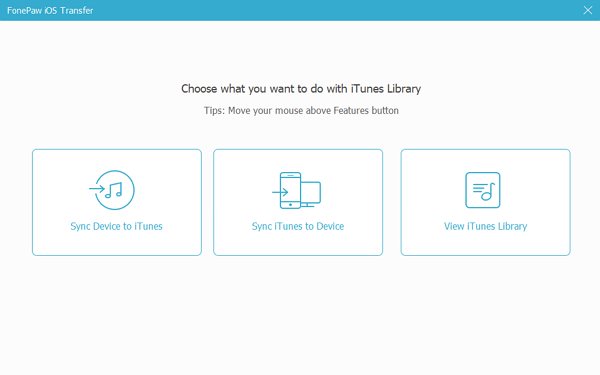Screen dimensions: 600x375
Task: Click the arrow entering the music note circle
Action: tap(97, 188)
